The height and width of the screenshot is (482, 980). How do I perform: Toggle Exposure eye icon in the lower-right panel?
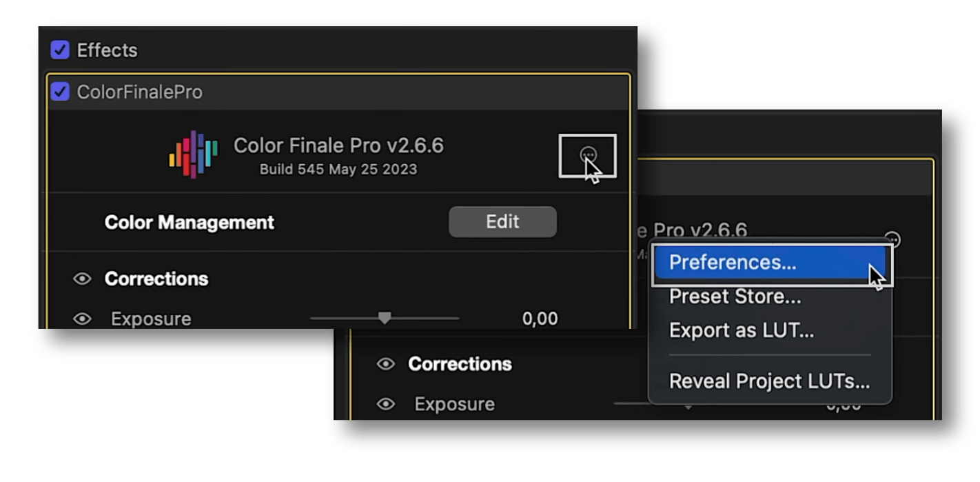click(x=386, y=404)
